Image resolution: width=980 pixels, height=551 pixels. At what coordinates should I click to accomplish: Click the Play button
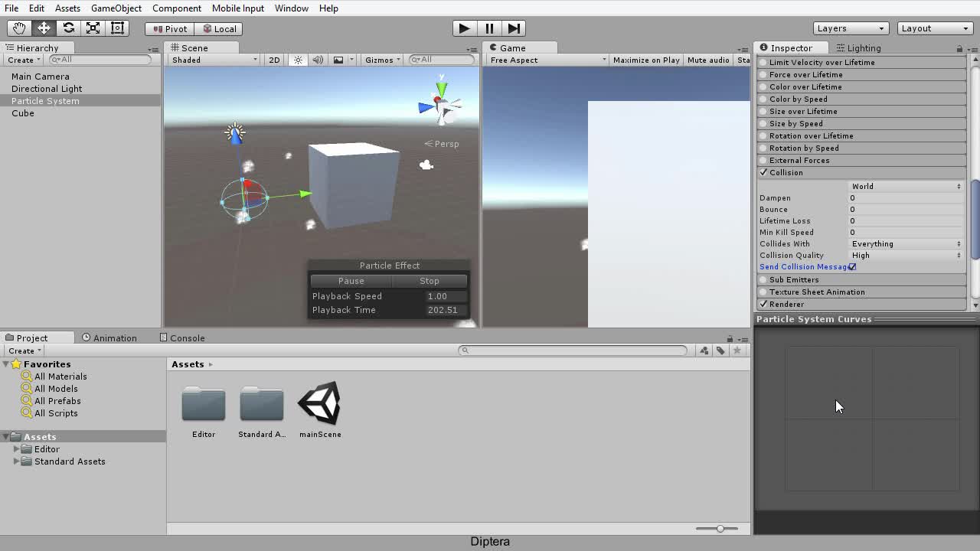coord(464,28)
